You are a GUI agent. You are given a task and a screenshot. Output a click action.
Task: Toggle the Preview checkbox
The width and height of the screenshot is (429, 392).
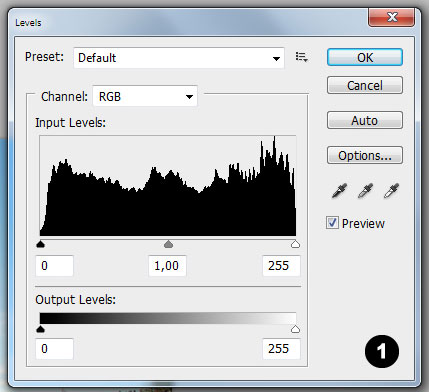[332, 223]
